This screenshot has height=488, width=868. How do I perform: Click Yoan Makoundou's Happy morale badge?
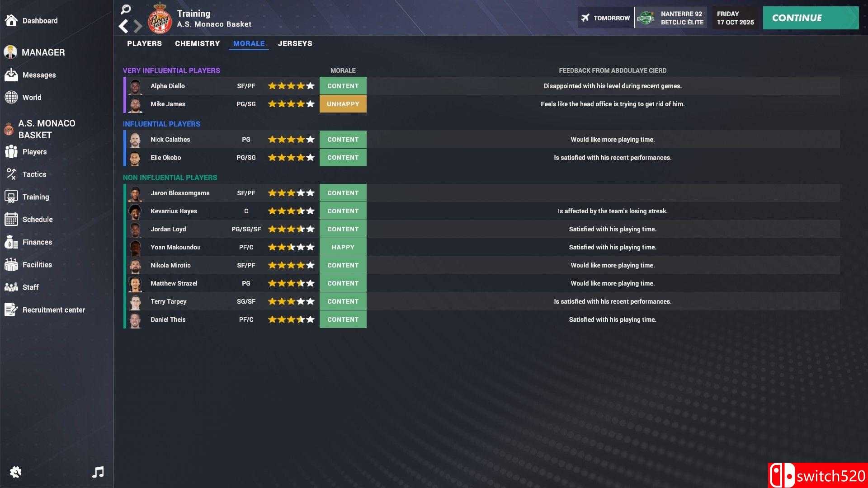tap(343, 247)
